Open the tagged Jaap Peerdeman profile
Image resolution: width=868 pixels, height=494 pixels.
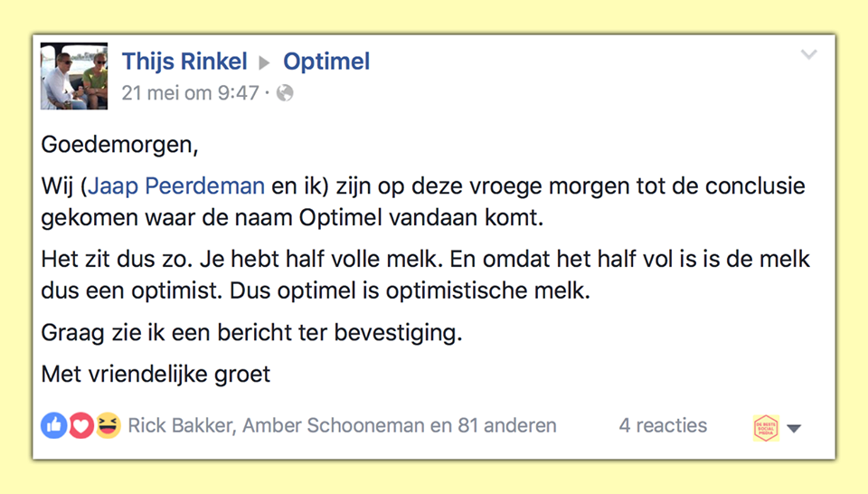pyautogui.click(x=176, y=186)
